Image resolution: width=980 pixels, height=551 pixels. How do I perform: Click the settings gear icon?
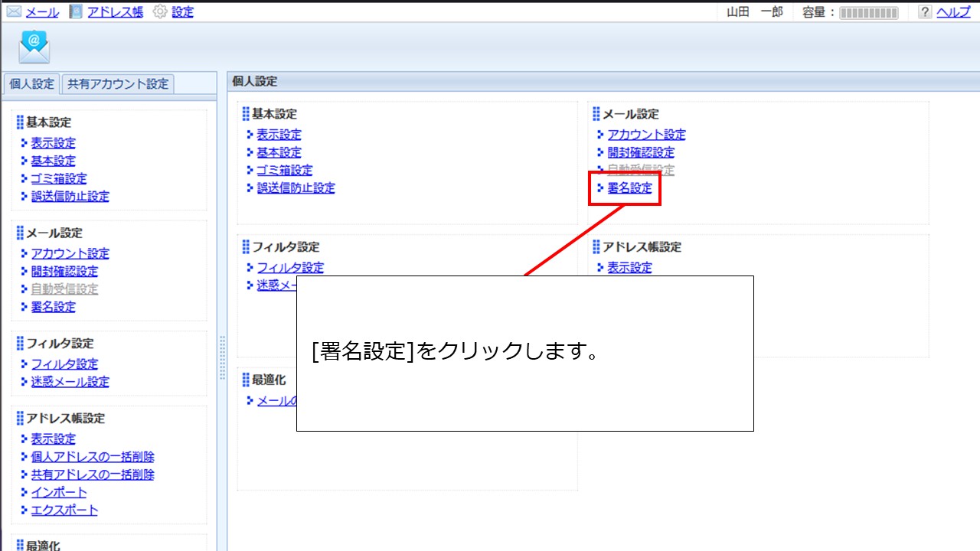click(160, 12)
